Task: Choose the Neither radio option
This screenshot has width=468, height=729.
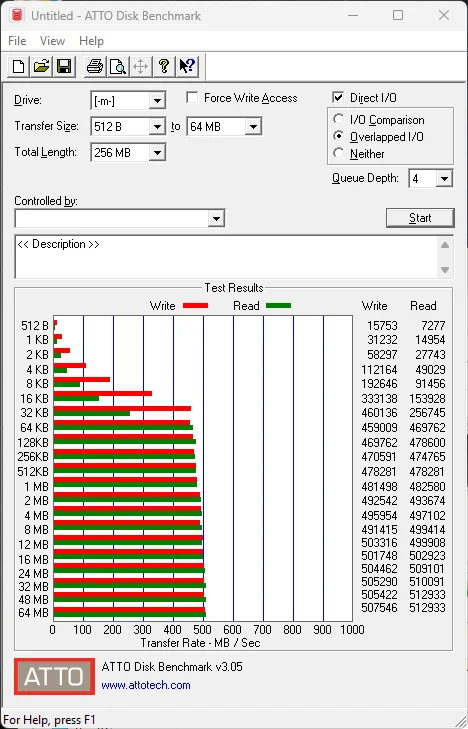Action: click(339, 153)
